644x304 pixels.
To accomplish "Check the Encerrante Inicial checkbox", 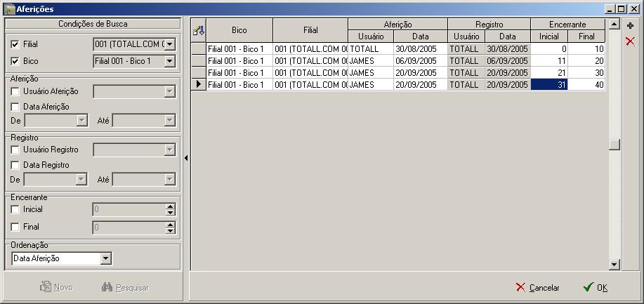I will (x=15, y=209).
